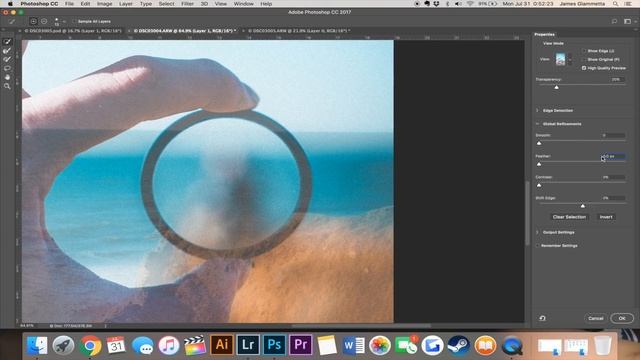Enable the Show Edge checkbox

point(584,51)
